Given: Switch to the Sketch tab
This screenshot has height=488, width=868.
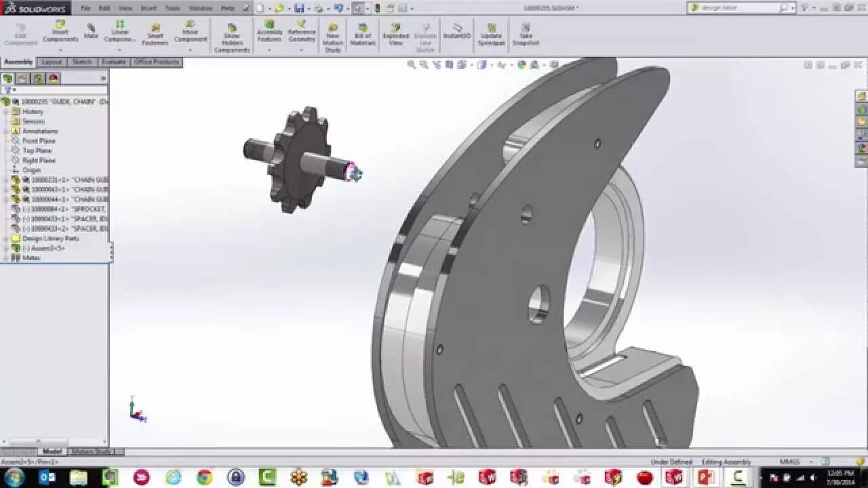Looking at the screenshot, I should [x=82, y=62].
